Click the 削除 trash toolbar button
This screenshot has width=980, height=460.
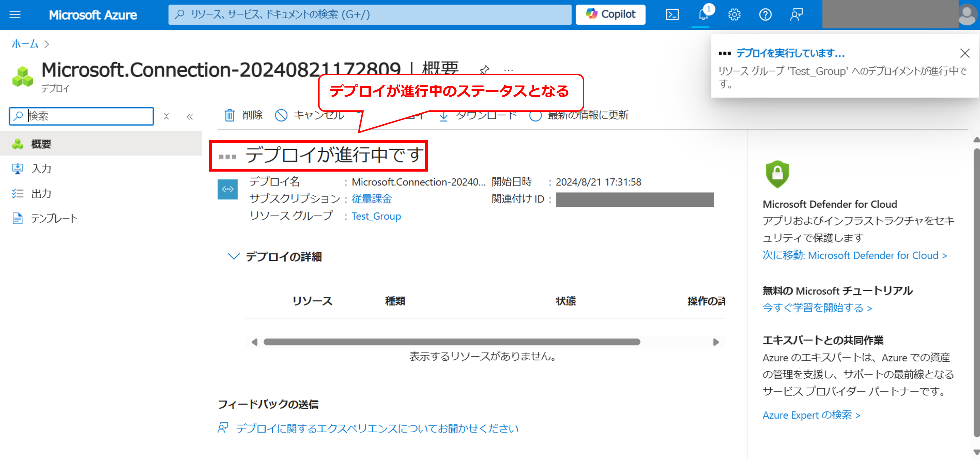(x=243, y=115)
